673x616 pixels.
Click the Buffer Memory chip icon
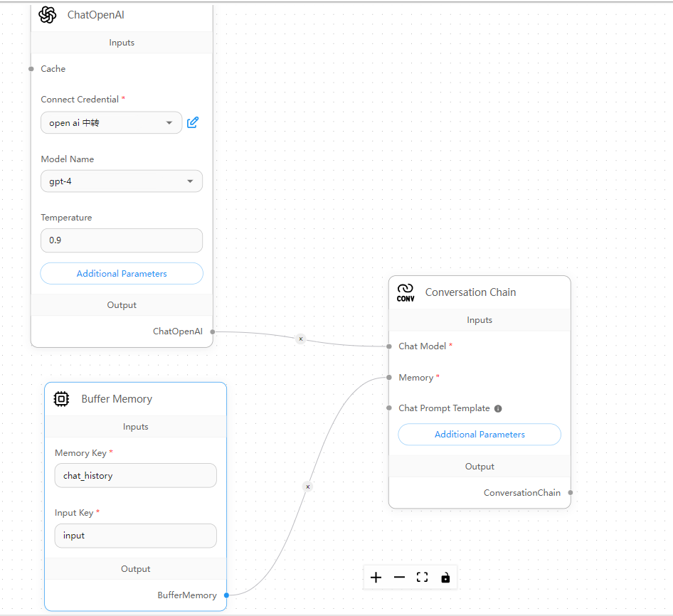click(62, 399)
